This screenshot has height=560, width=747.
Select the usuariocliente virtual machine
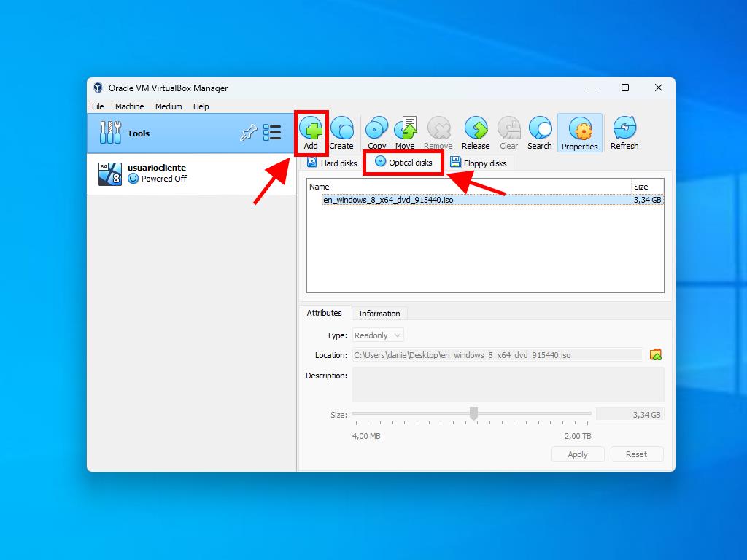157,174
